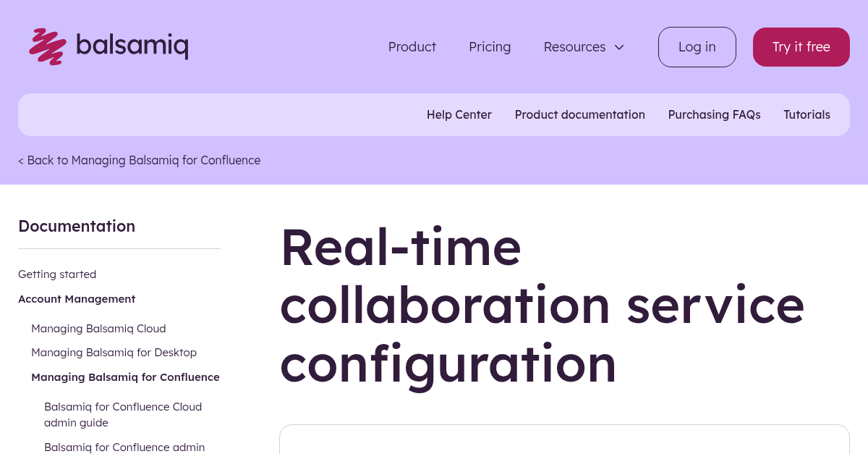Click the page title heading
Screen dimensions: 868x454
[x=542, y=305]
